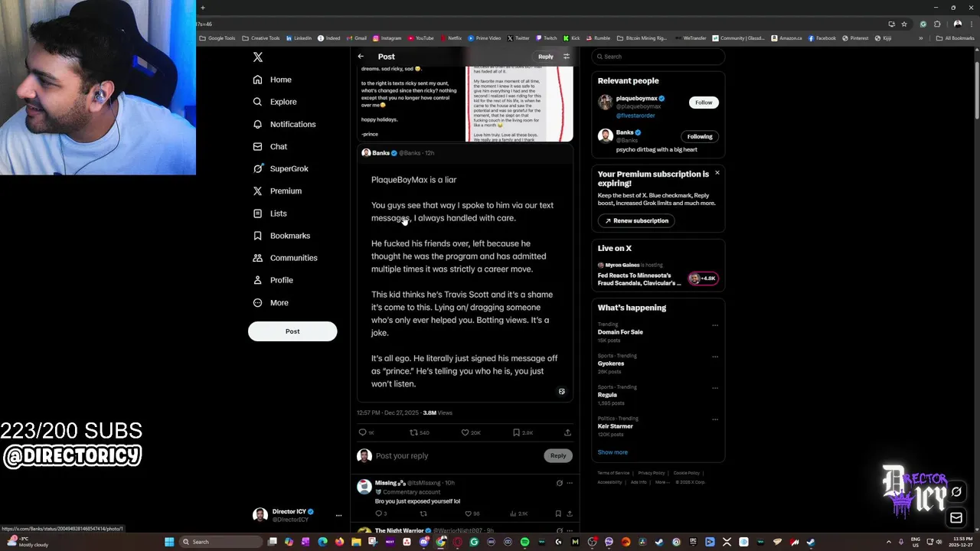The width and height of the screenshot is (980, 551).
Task: Go back using the arrow next to Post
Action: point(361,57)
